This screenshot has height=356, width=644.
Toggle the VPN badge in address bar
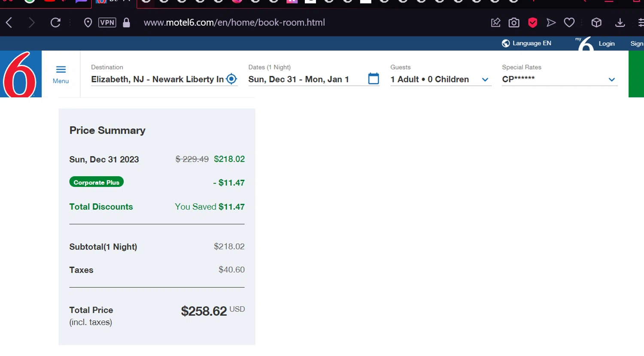click(107, 22)
